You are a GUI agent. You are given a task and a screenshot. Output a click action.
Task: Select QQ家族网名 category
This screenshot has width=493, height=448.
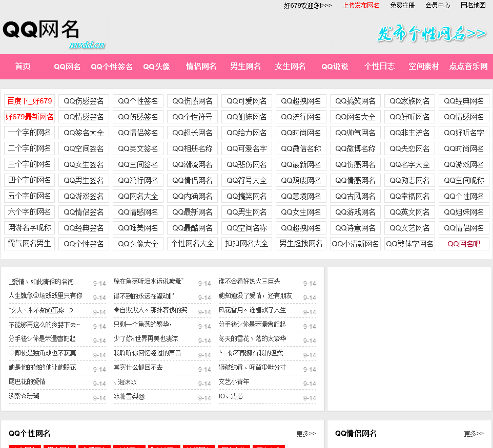[x=409, y=101]
